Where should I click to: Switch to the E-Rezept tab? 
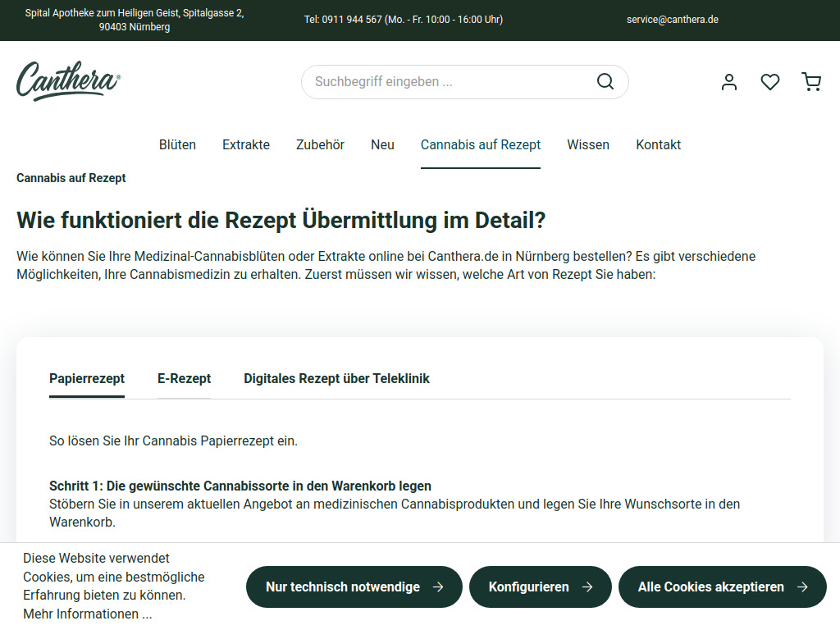pyautogui.click(x=184, y=378)
